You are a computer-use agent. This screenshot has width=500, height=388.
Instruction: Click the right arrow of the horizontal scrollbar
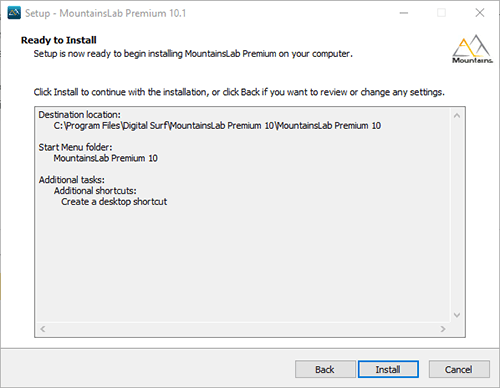(x=443, y=329)
